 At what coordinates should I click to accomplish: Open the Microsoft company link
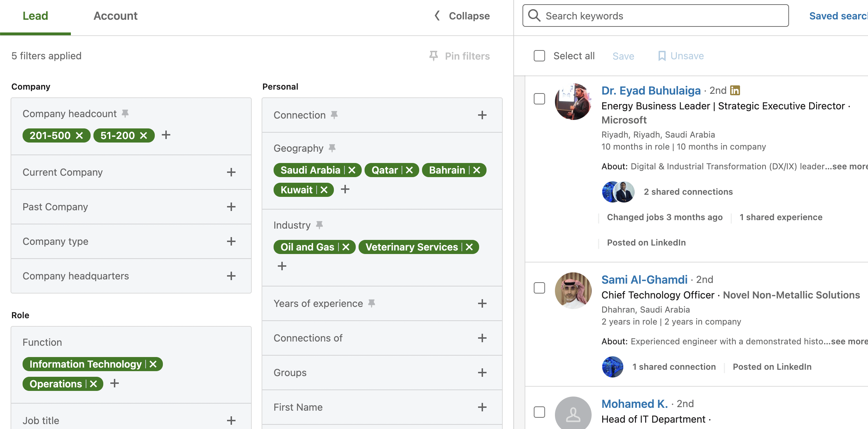(624, 120)
